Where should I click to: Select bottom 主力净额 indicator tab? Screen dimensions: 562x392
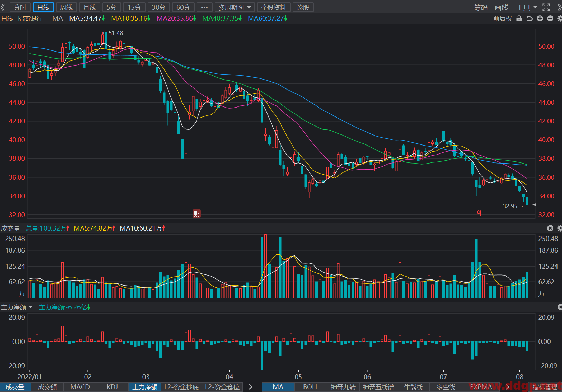pos(145,387)
